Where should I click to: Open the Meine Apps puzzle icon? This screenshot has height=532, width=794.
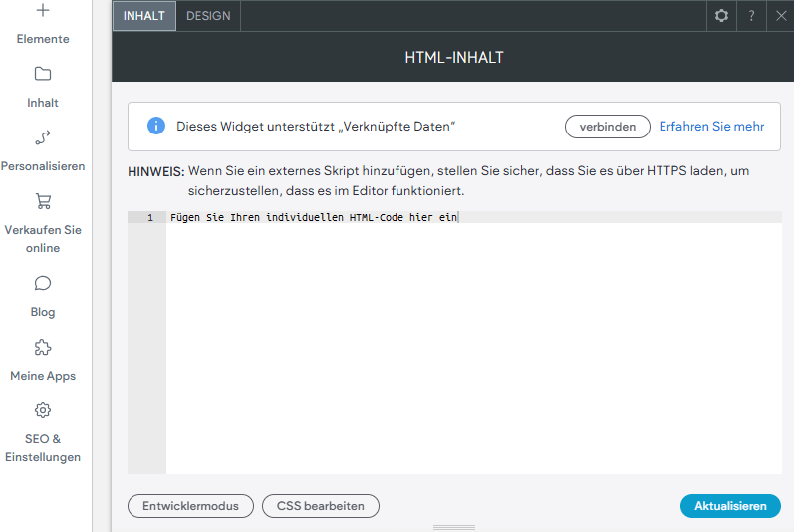coord(43,347)
